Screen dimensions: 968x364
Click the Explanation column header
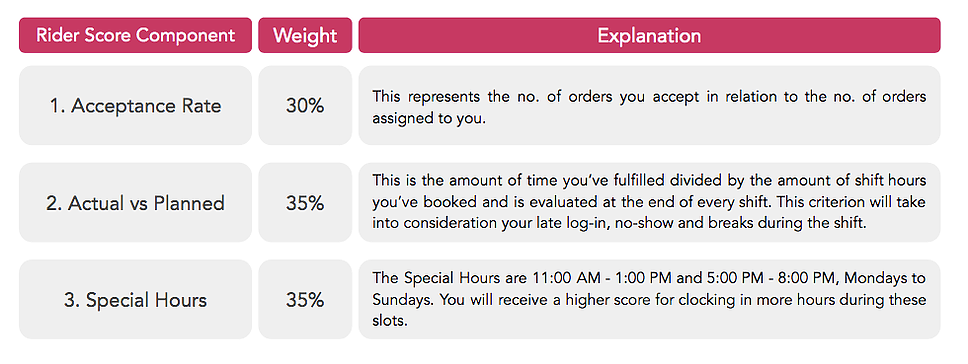point(649,35)
